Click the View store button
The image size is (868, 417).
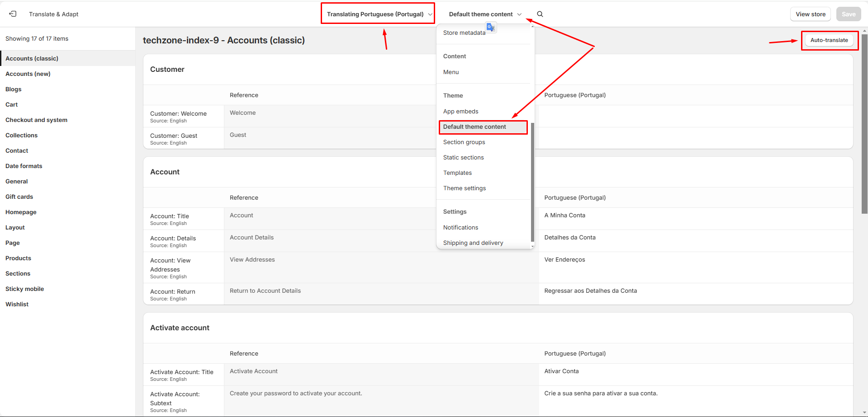point(810,14)
